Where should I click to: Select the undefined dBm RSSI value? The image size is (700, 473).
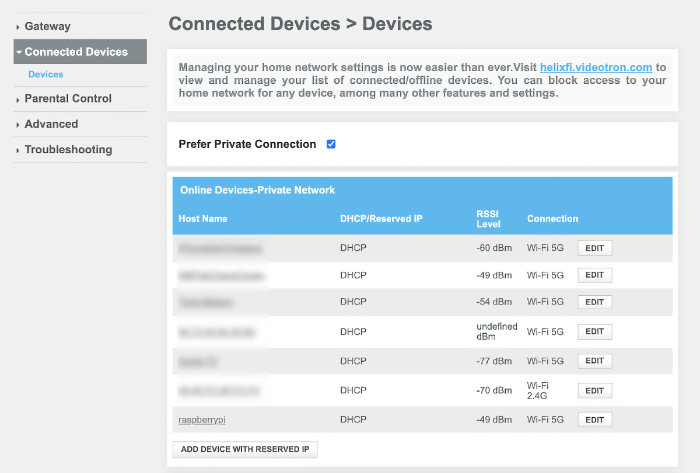coord(497,332)
